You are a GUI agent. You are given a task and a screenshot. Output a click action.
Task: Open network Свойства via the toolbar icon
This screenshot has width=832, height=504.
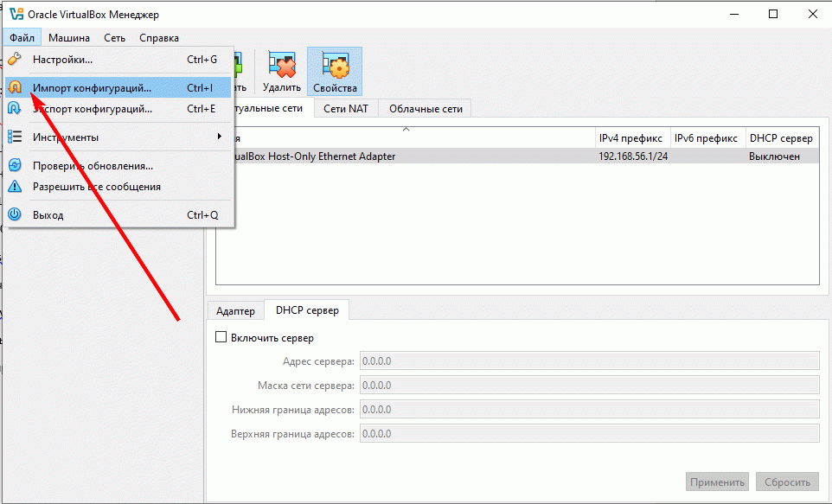click(x=335, y=65)
